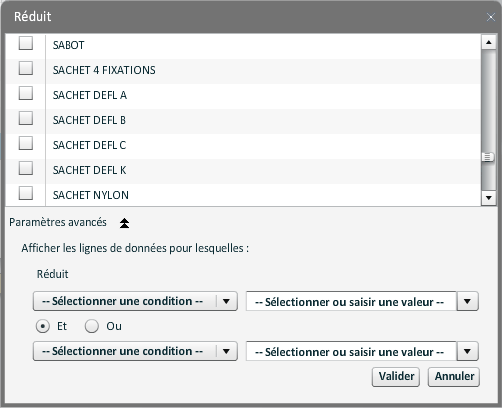Check the SACHET DEFL K checkbox
This screenshot has height=408, width=502.
coord(26,168)
